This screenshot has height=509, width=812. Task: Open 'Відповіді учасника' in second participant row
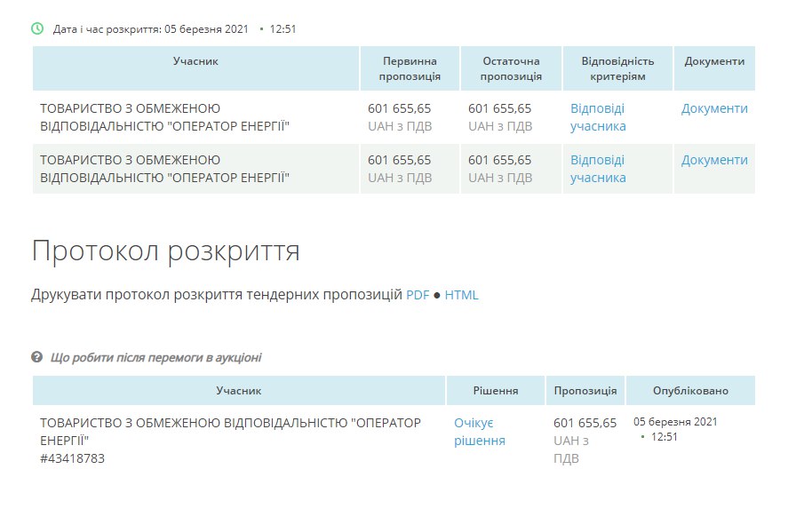click(598, 169)
